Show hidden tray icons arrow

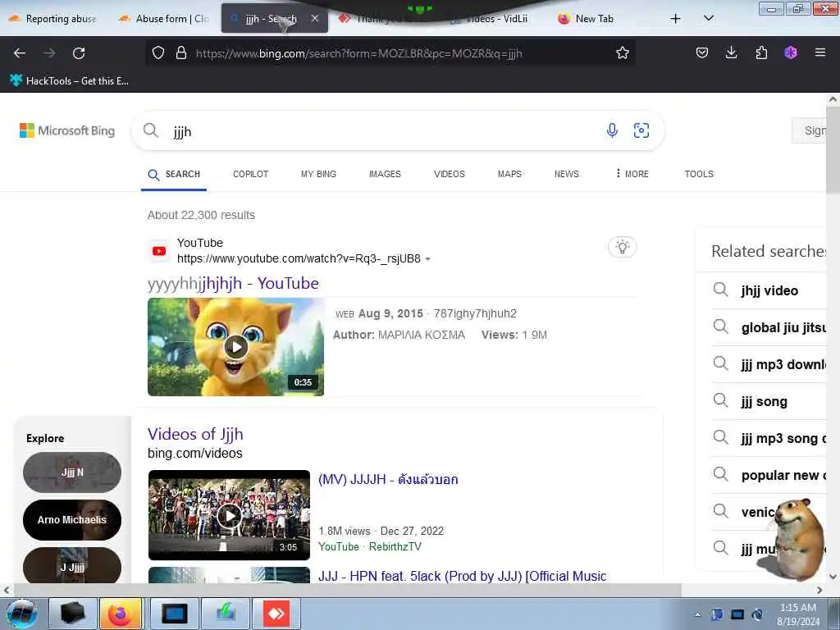697,615
